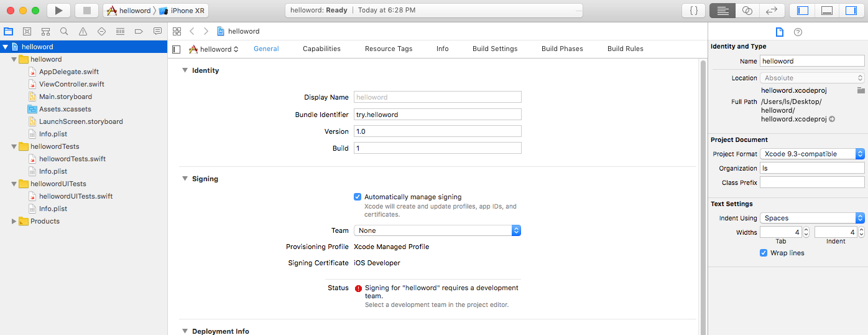Open the Find navigator
Image resolution: width=868 pixels, height=335 pixels.
pyautogui.click(x=64, y=31)
